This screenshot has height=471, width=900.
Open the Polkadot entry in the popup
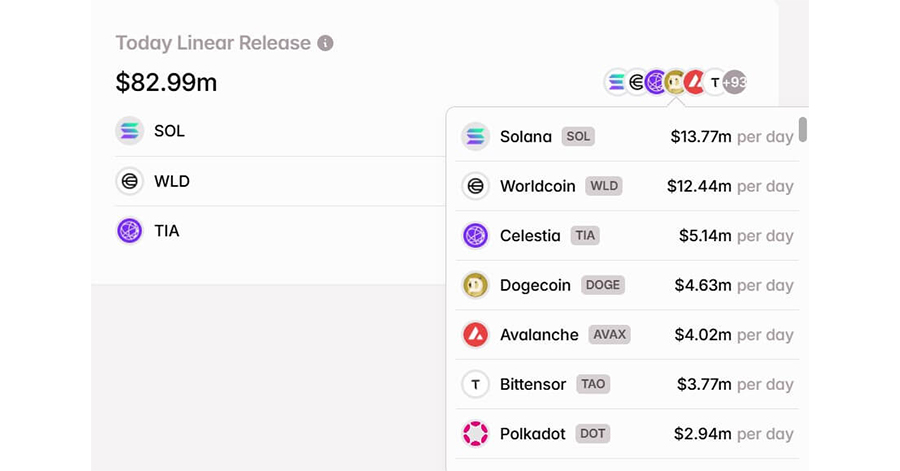click(x=627, y=434)
